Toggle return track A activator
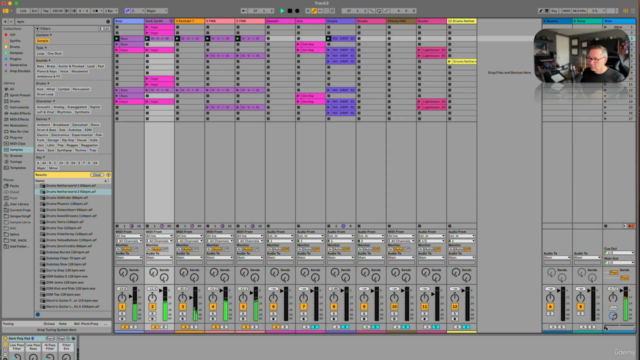This screenshot has height=360, width=640. (550, 307)
